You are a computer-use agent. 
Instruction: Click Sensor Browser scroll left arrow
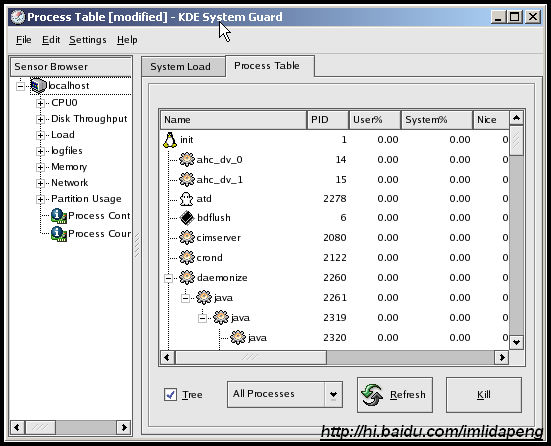[17, 428]
